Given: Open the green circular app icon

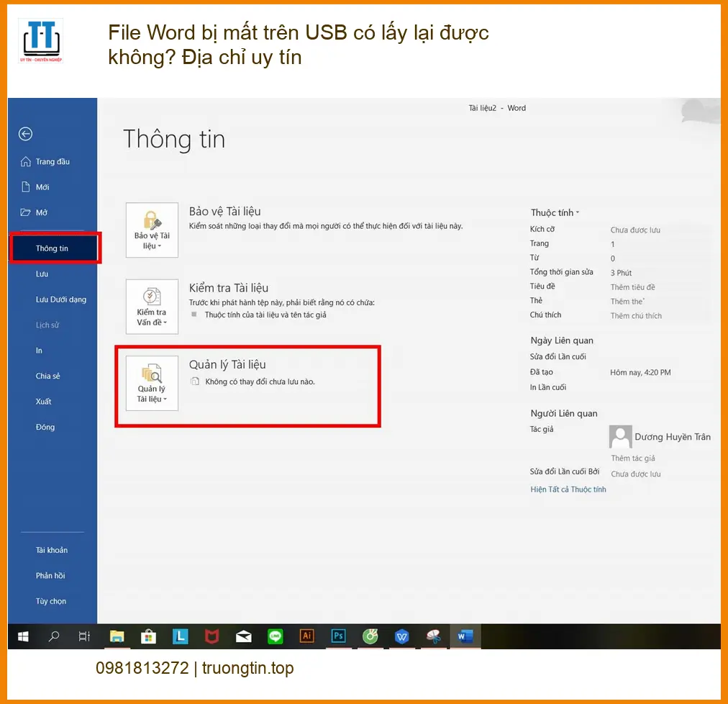Looking at the screenshot, I should coord(370,636).
